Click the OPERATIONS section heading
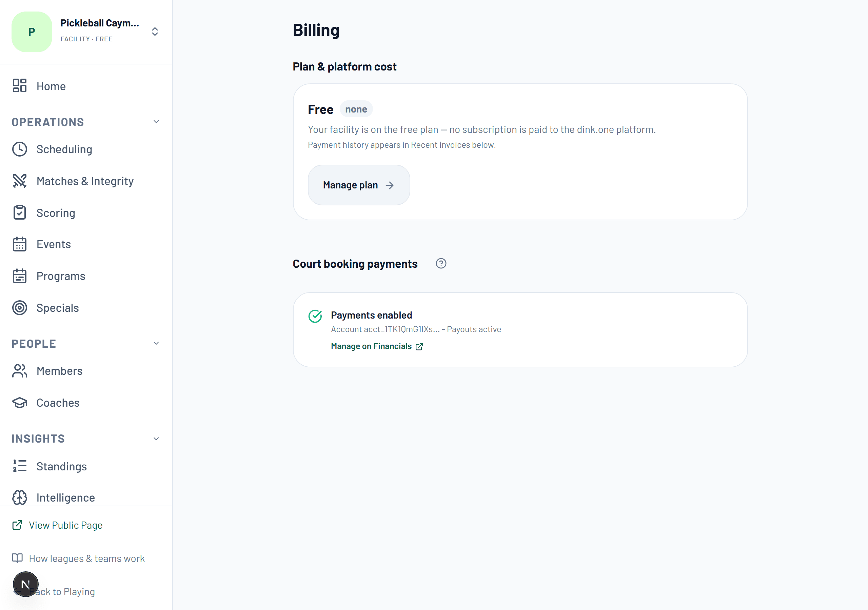 click(x=47, y=122)
